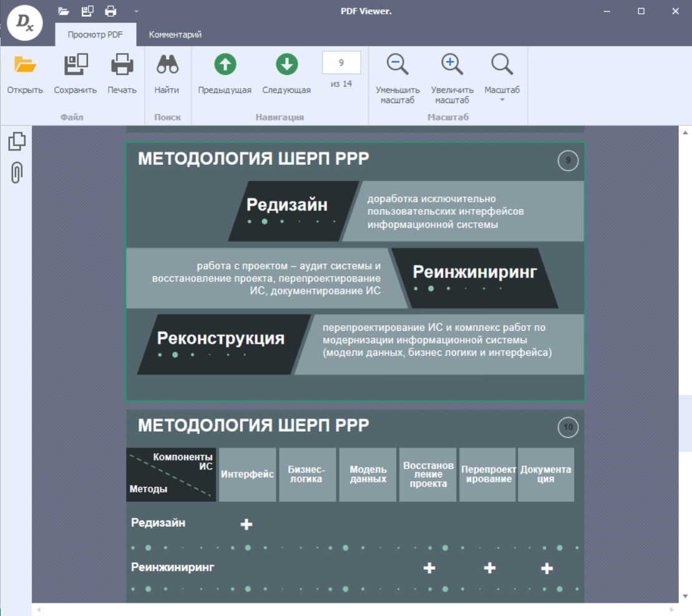Image resolution: width=692 pixels, height=616 pixels.
Task: Switch to the Комментарий tab
Action: [x=175, y=35]
